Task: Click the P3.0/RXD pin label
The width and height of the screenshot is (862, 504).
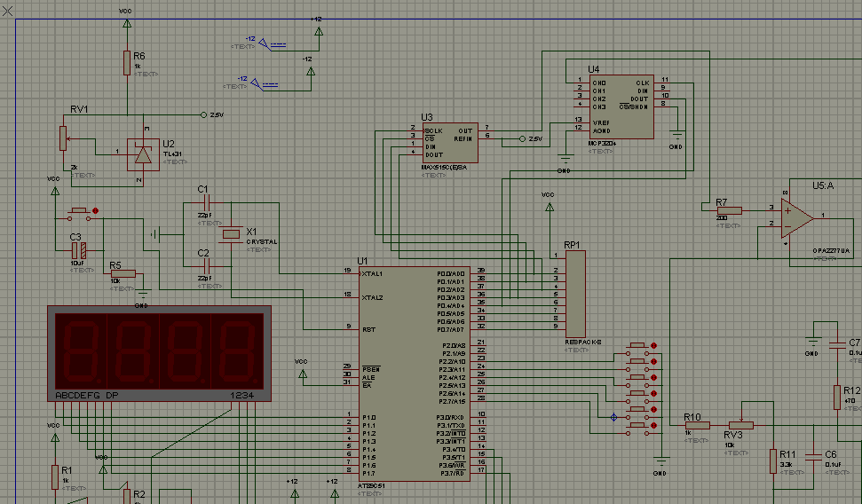Action: 451,418
